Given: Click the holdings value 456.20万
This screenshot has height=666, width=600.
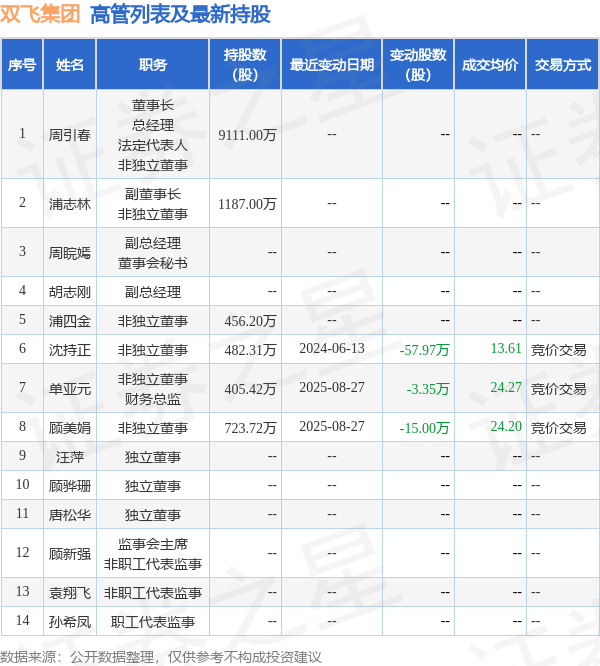Looking at the screenshot, I should (x=251, y=321).
